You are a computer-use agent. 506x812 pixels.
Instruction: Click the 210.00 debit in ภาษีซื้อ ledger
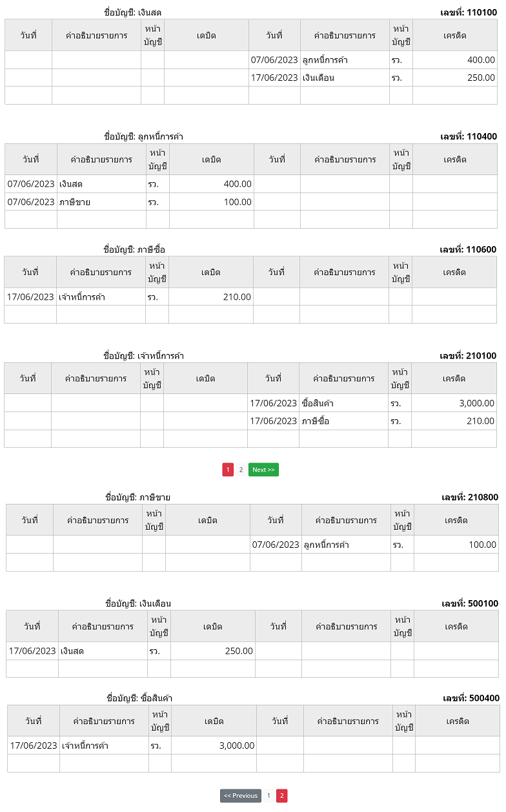[x=237, y=297]
